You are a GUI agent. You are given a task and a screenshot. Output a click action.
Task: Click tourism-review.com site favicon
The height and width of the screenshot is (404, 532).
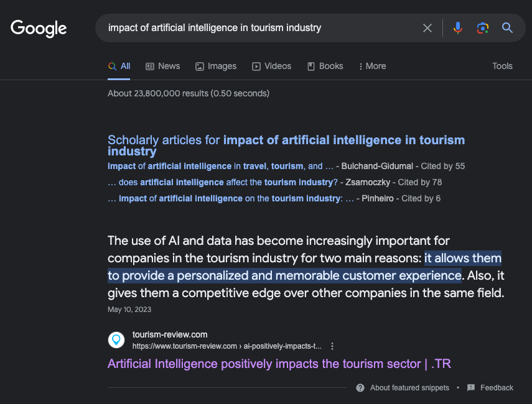coord(116,340)
